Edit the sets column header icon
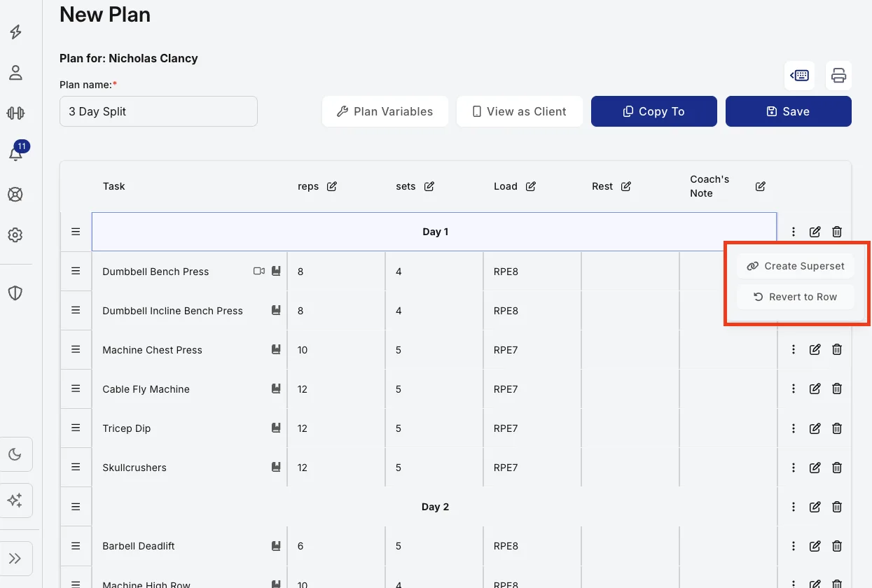 [x=429, y=186]
